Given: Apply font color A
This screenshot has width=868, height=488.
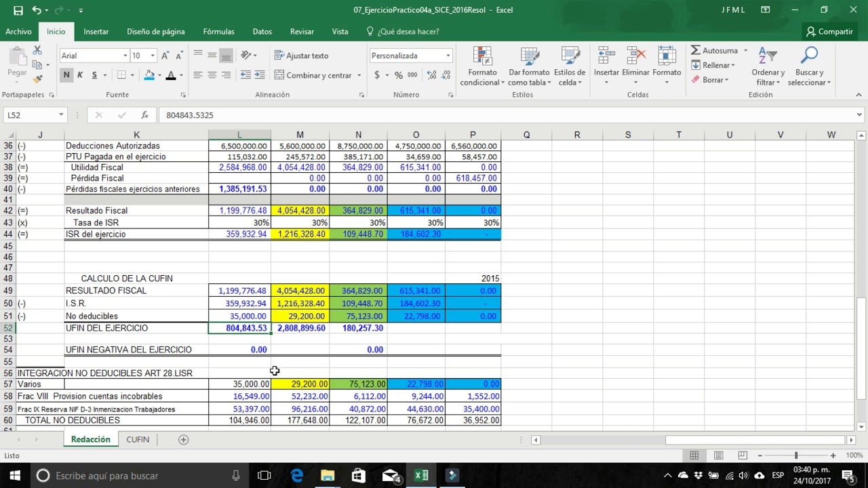Looking at the screenshot, I should point(171,75).
